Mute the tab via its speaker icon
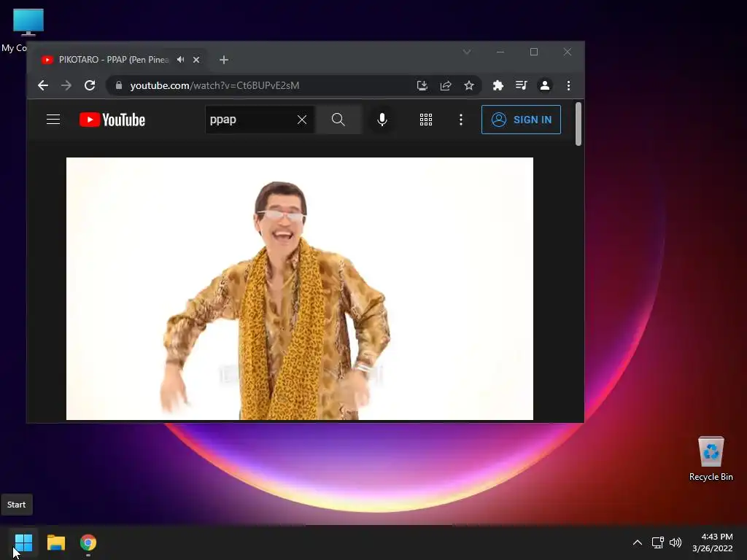The width and height of the screenshot is (747, 560). 181,60
